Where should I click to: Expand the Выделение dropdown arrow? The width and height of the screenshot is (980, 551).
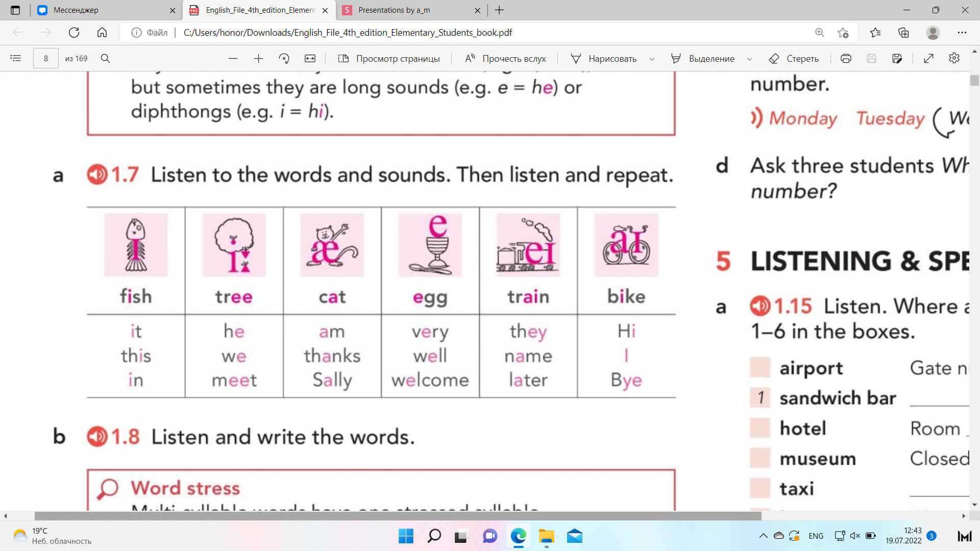point(749,59)
